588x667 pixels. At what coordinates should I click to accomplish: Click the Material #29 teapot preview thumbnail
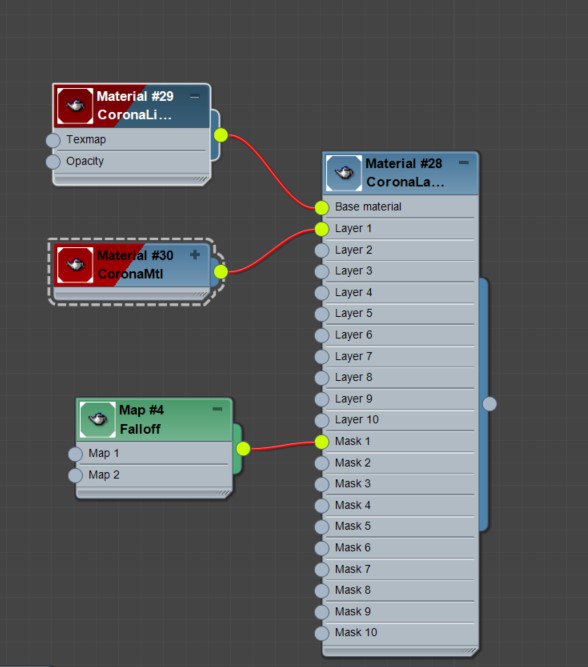75,106
